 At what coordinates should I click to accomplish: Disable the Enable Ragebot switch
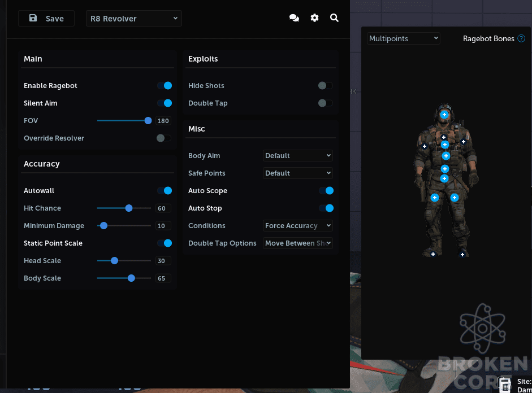tap(165, 86)
